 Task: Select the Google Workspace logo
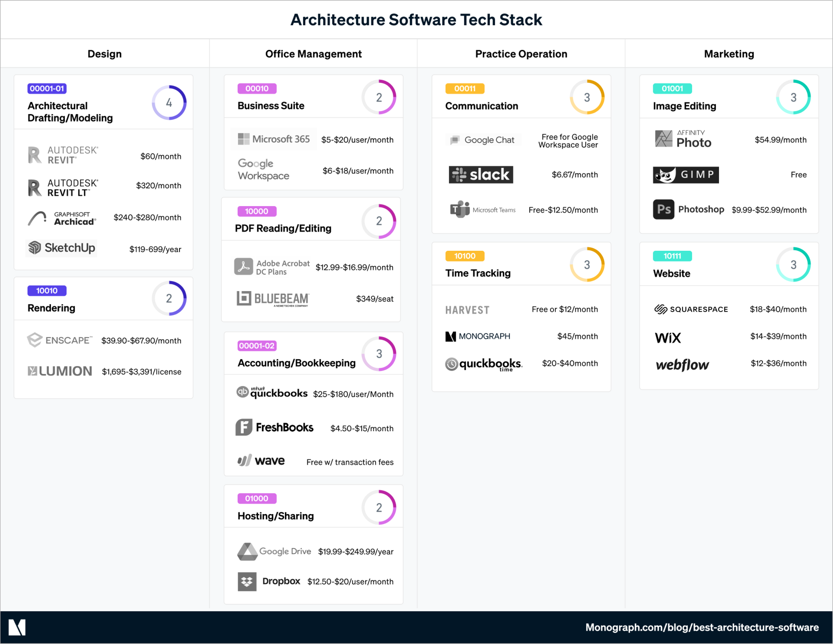[x=264, y=169]
